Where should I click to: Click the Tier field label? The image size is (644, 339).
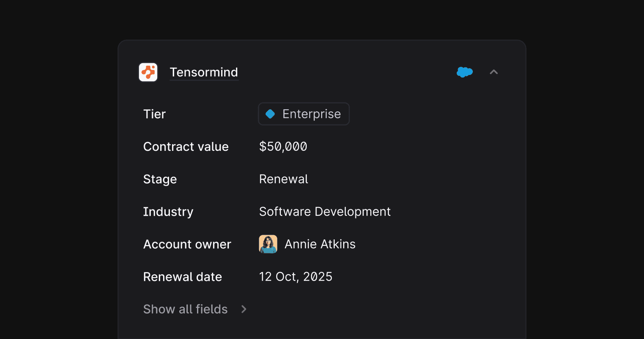point(155,114)
